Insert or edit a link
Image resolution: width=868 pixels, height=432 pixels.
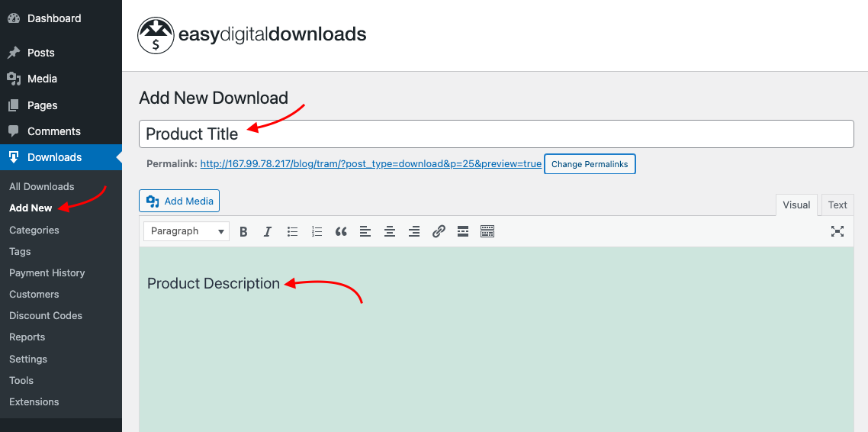coord(439,231)
